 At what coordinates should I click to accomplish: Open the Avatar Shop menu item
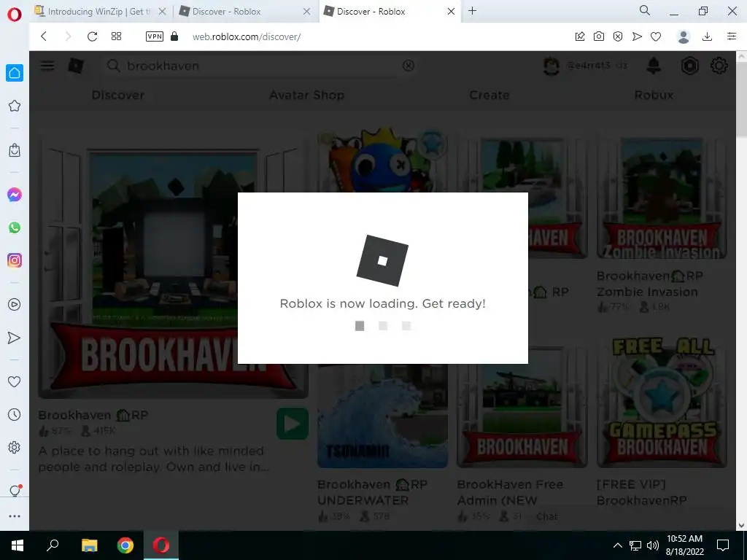click(307, 95)
